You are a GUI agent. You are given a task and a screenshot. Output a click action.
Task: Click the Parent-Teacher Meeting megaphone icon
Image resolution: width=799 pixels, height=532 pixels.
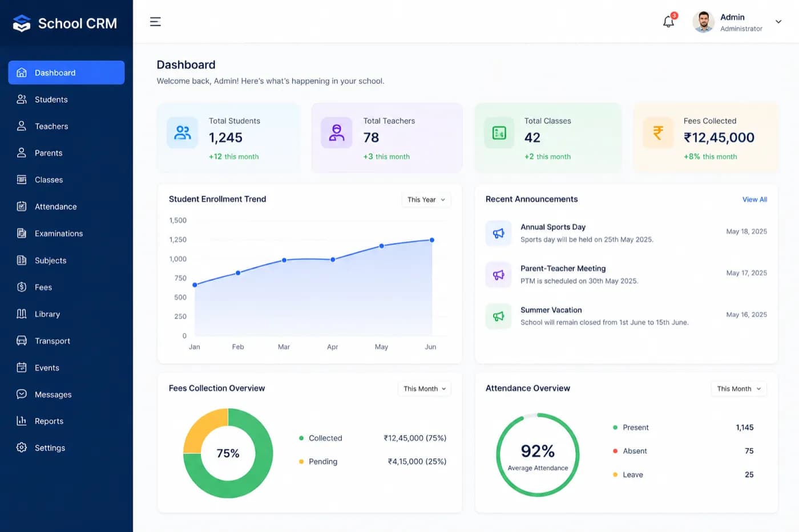click(499, 275)
